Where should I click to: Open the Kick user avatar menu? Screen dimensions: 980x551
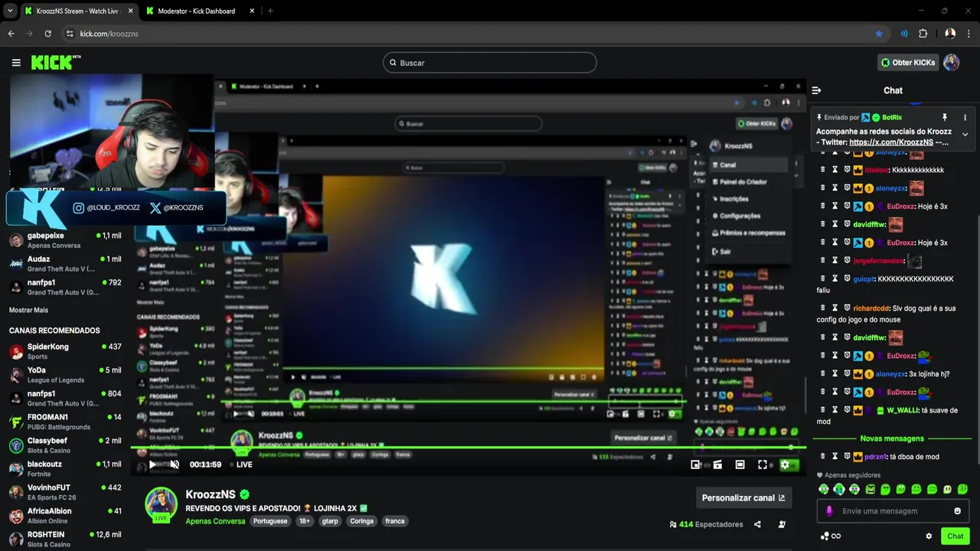point(952,63)
